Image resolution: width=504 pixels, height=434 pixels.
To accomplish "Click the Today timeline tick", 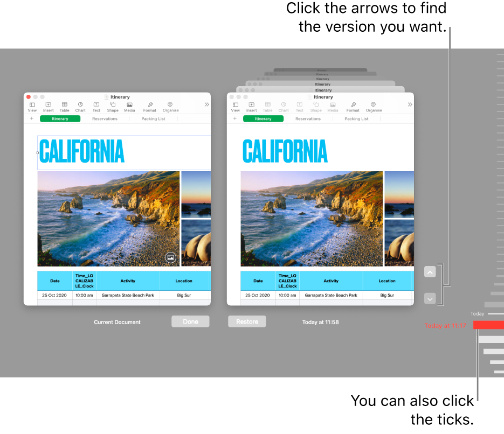I will click(495, 313).
